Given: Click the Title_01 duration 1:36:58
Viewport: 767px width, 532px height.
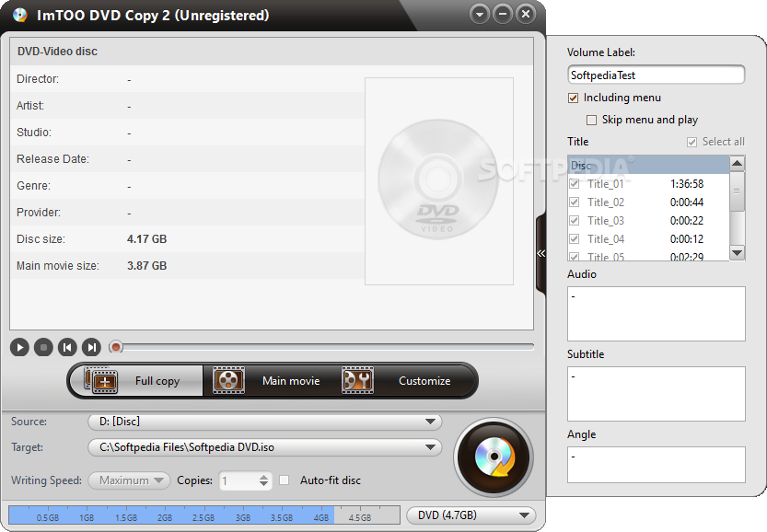Looking at the screenshot, I should [687, 184].
